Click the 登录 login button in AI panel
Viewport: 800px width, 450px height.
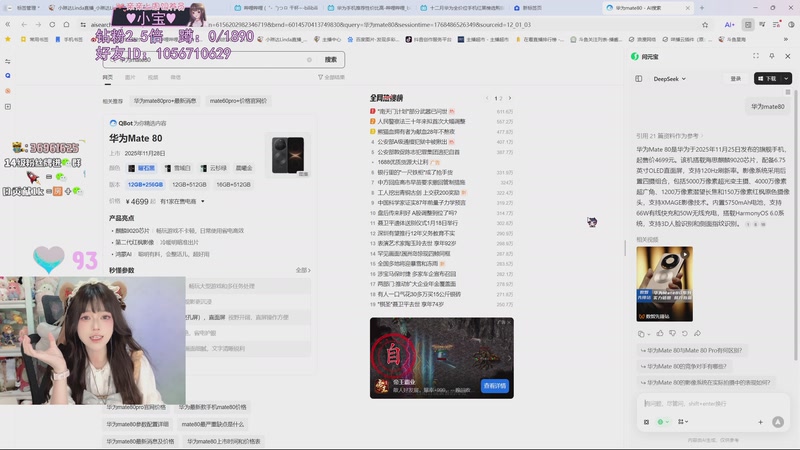click(x=736, y=79)
